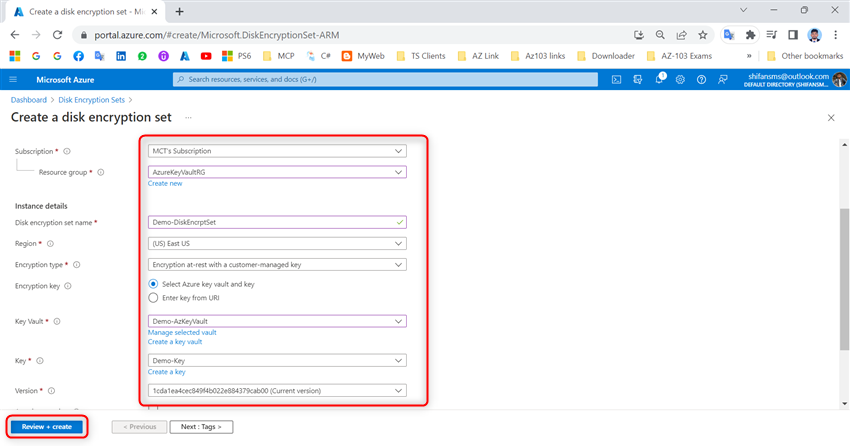This screenshot has height=446, width=850.
Task: Open a new browser tab
Action: point(179,11)
